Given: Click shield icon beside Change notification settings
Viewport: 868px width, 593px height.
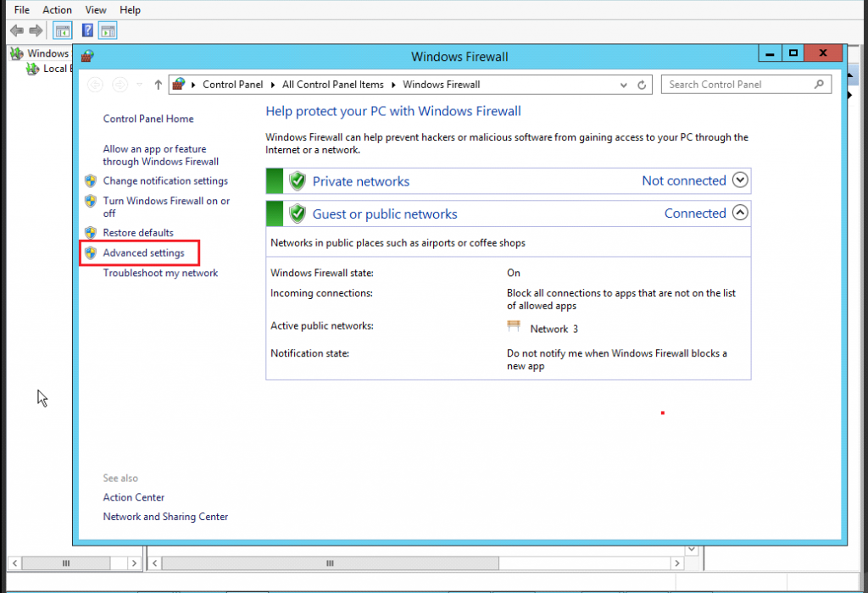Looking at the screenshot, I should pos(91,181).
